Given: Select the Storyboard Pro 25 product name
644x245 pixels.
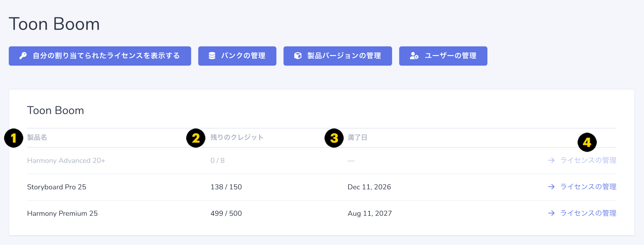Looking at the screenshot, I should click(57, 187).
